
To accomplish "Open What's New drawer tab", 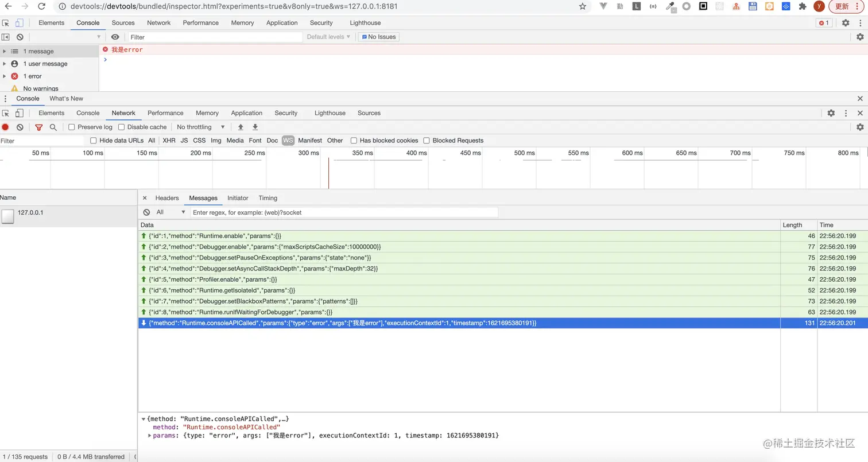I will [x=66, y=99].
